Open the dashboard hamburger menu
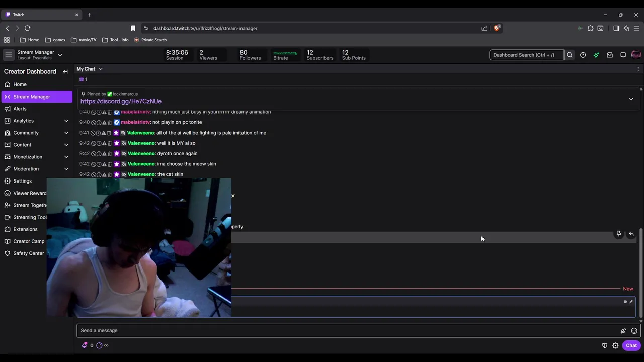The height and width of the screenshot is (362, 644). coord(9,55)
